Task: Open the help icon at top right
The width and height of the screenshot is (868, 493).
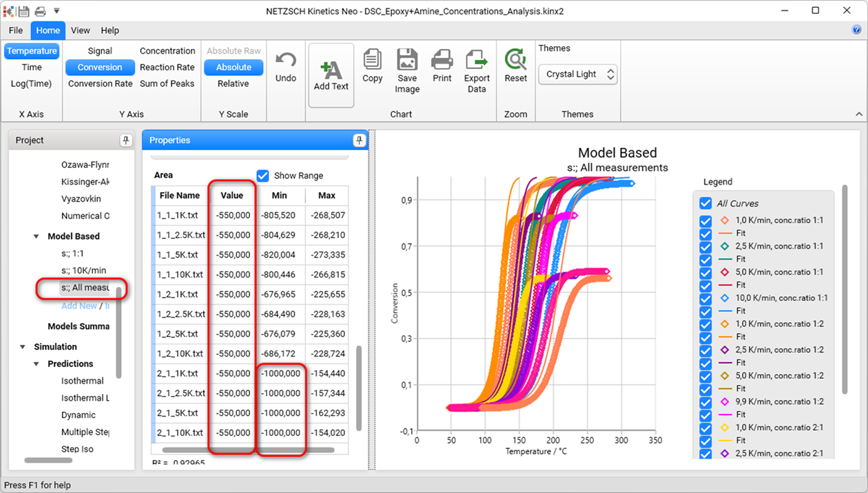Action: coord(856,30)
